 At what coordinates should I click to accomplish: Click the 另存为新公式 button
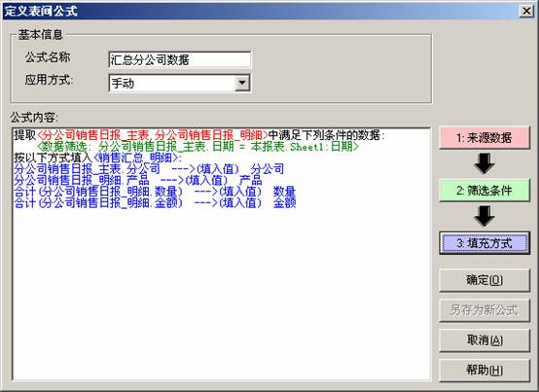click(485, 310)
